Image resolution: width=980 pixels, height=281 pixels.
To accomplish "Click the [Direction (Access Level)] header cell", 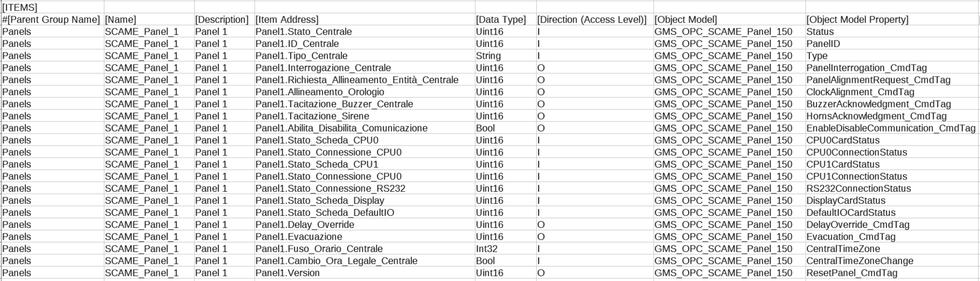I will [x=592, y=19].
